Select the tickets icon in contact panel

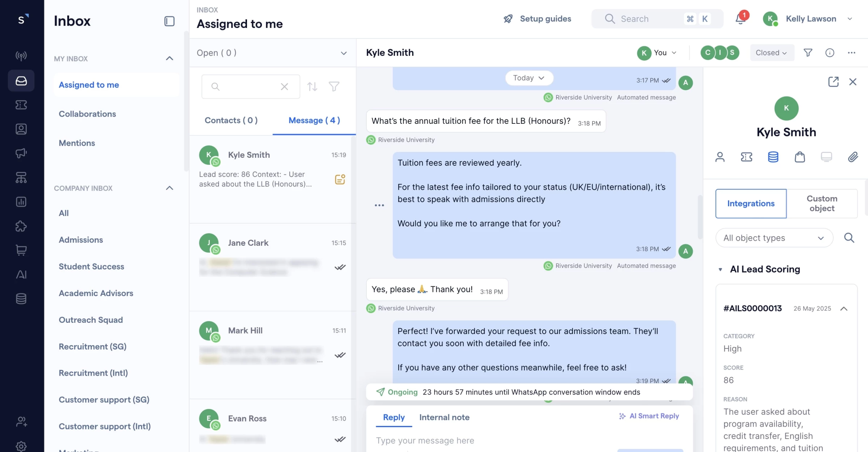[746, 157]
